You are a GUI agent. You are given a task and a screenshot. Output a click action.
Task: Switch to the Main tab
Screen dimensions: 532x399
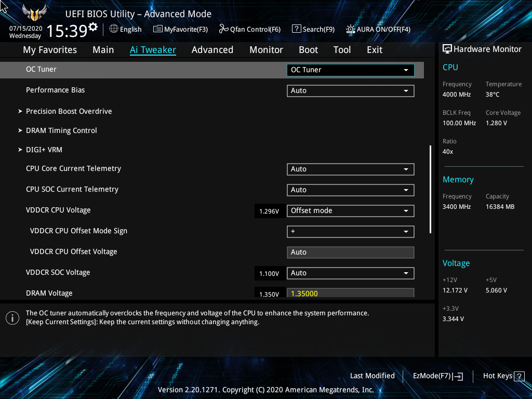point(103,50)
